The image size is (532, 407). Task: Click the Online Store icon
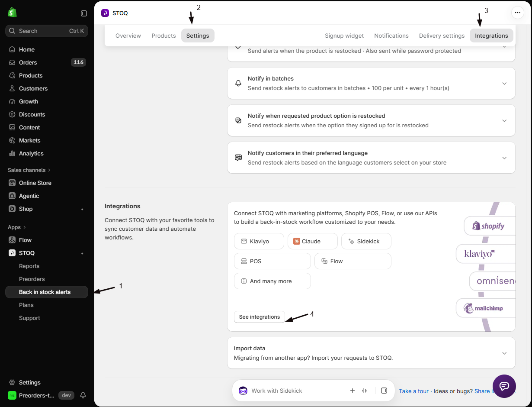[x=12, y=183]
